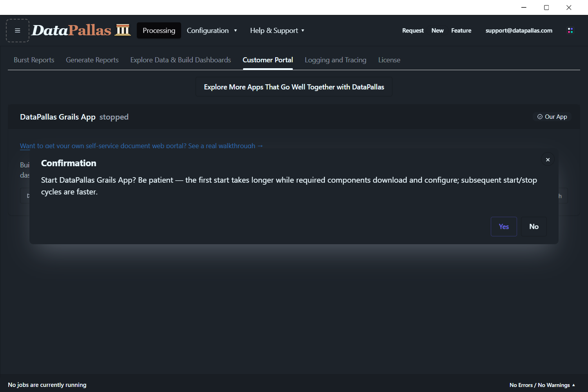The image size is (588, 392).
Task: Go to the License tab
Action: tap(389, 60)
